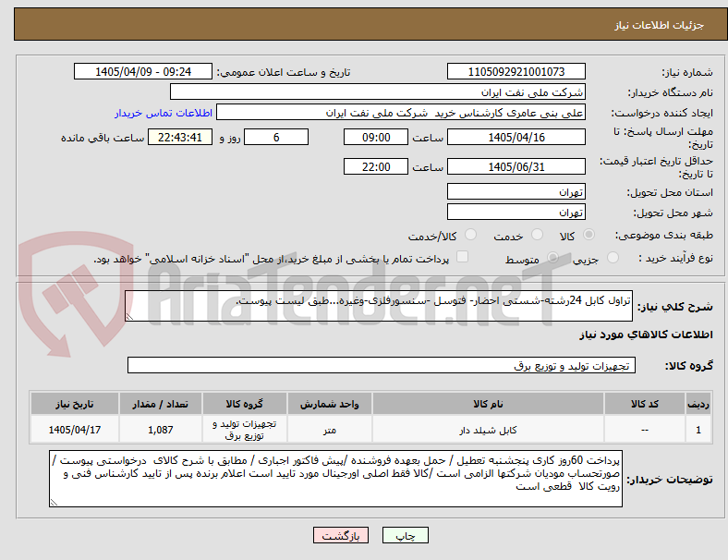Click the گروه کالا table column header
Image resolution: width=728 pixels, height=560 pixels.
(x=244, y=404)
